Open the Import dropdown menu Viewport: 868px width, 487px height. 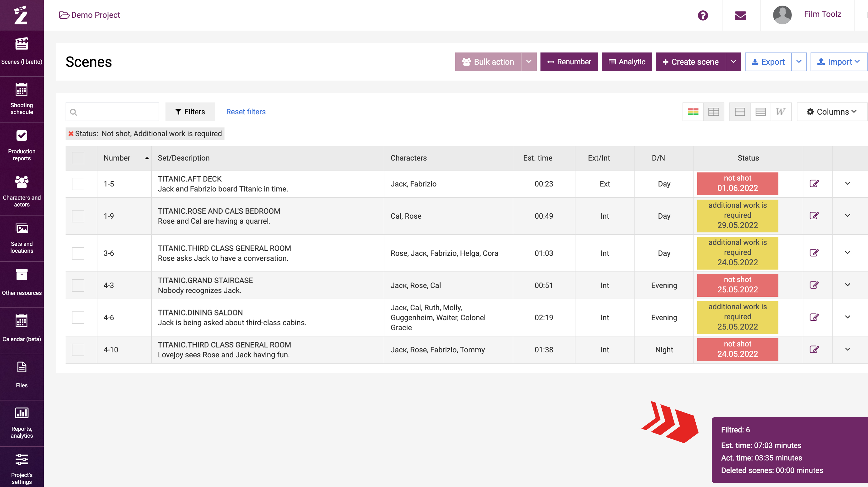839,62
